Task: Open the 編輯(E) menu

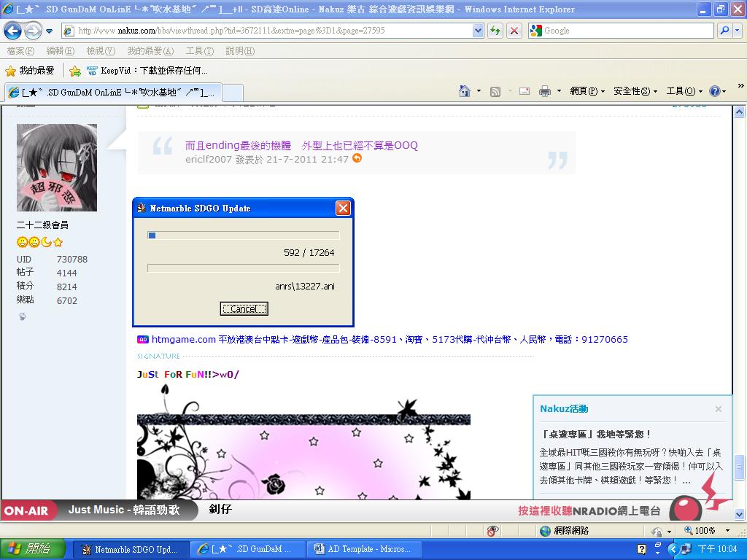Action: point(61,50)
